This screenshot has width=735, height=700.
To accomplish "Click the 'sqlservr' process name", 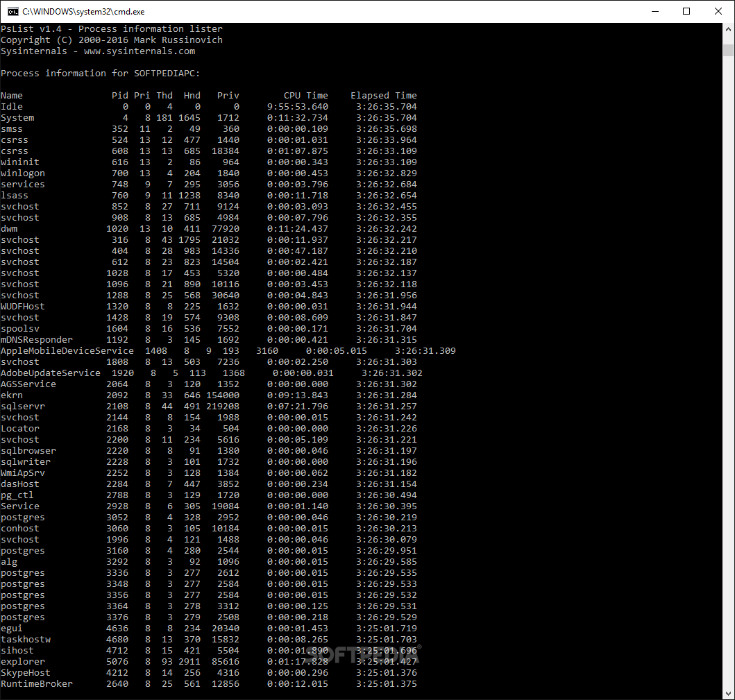I will [x=23, y=407].
